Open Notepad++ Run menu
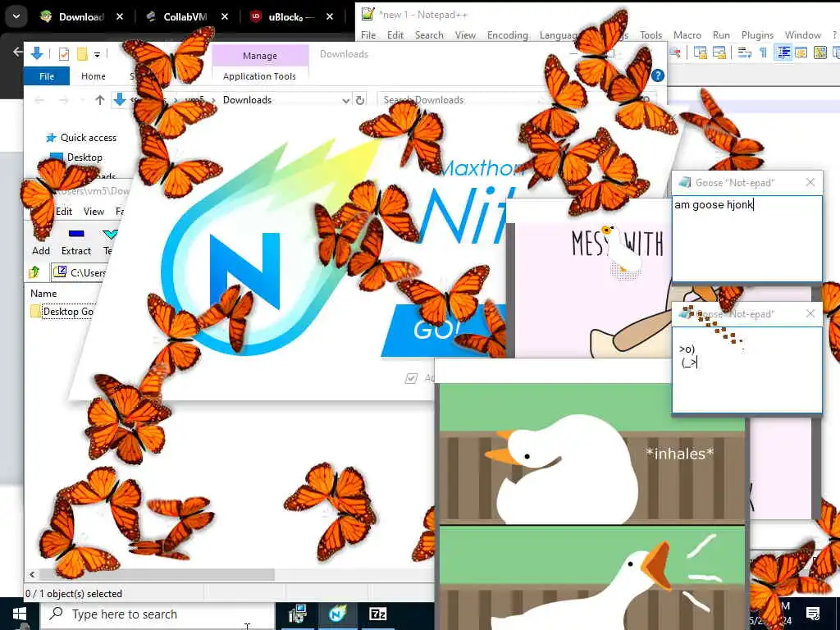 (721, 35)
